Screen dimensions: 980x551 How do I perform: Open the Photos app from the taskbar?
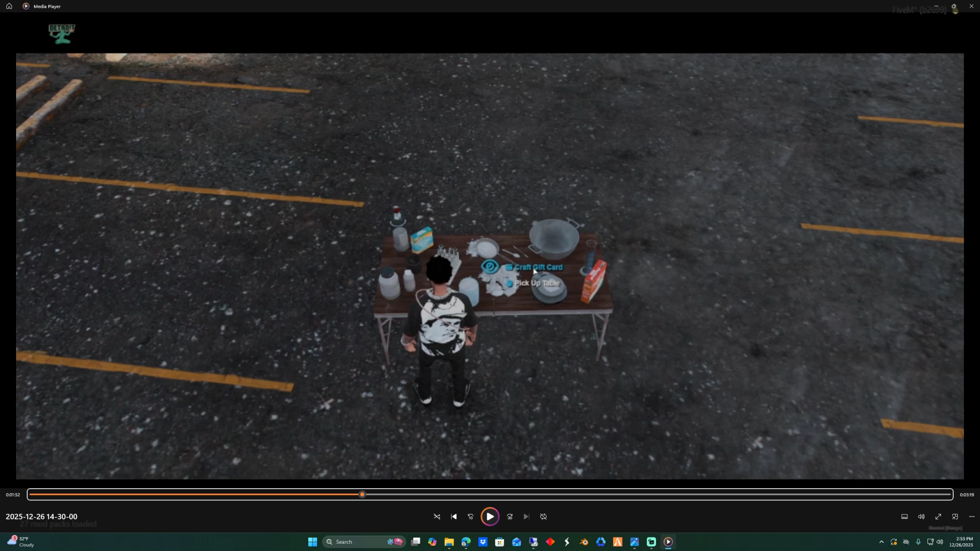[x=634, y=542]
